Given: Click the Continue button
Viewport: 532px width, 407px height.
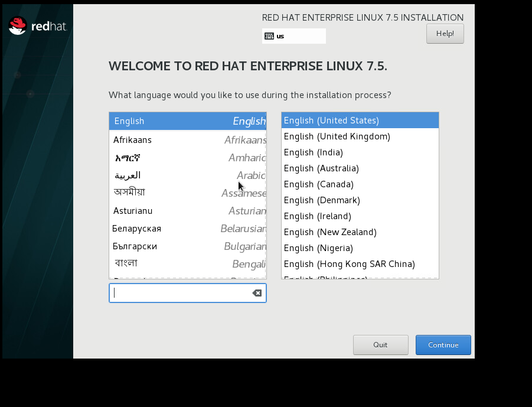Looking at the screenshot, I should 443,345.
